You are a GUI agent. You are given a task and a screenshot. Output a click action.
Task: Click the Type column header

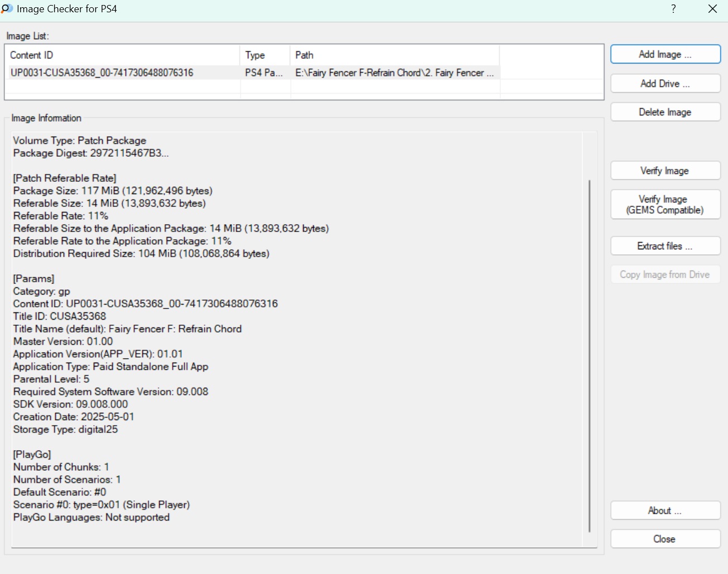point(265,55)
